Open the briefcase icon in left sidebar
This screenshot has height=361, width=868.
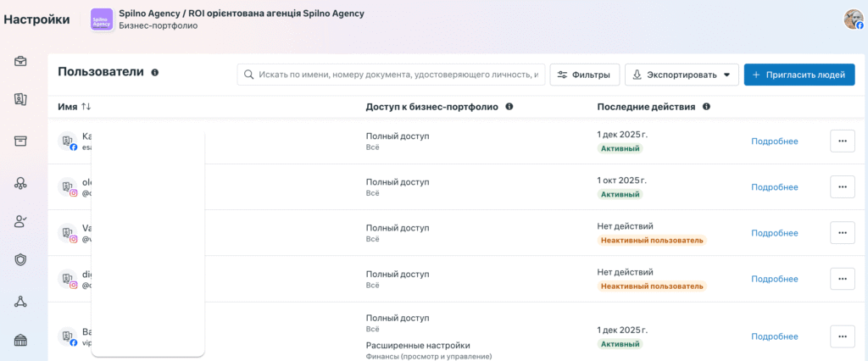click(x=20, y=61)
